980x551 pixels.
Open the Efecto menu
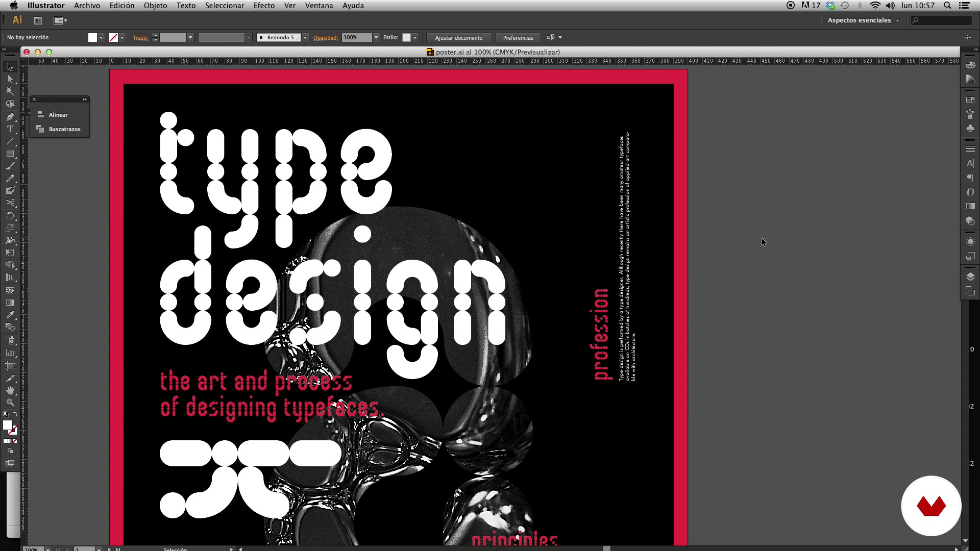pyautogui.click(x=264, y=6)
